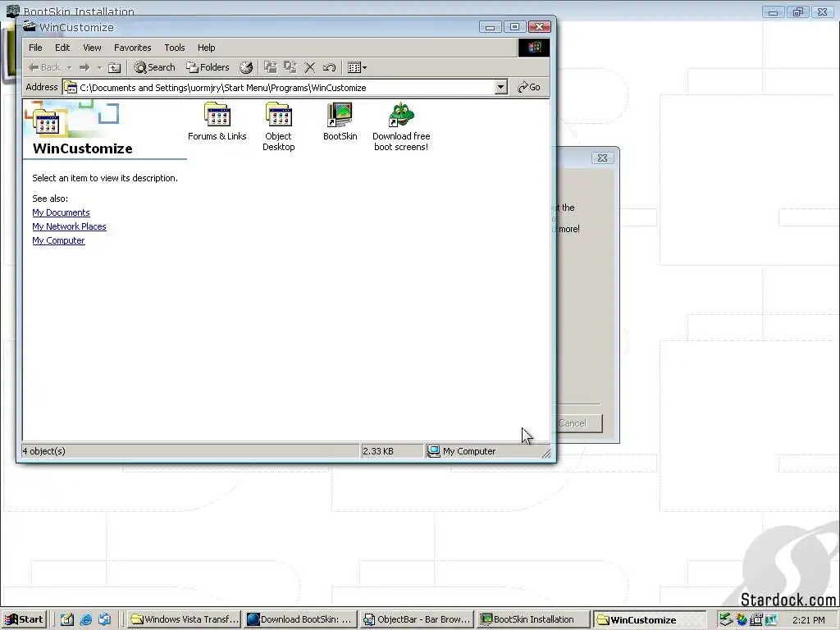Follow the My Documents link
The width and height of the screenshot is (840, 630).
click(61, 212)
